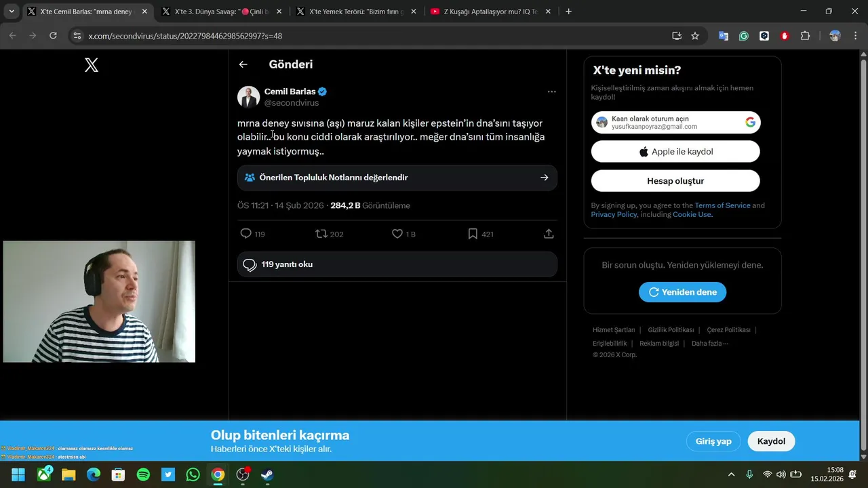This screenshot has height=488, width=868.
Task: Switch to the Yemek Terörü tab
Action: (356, 12)
